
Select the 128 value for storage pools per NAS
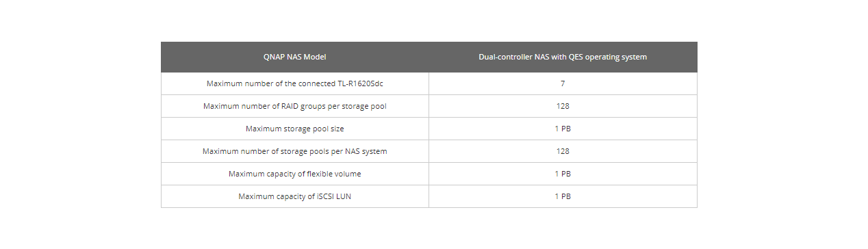pos(563,151)
